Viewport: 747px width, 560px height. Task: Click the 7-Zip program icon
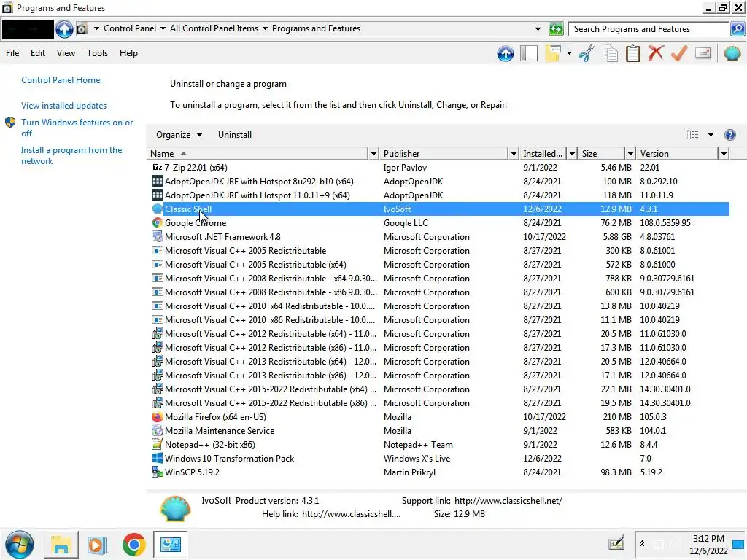point(158,167)
